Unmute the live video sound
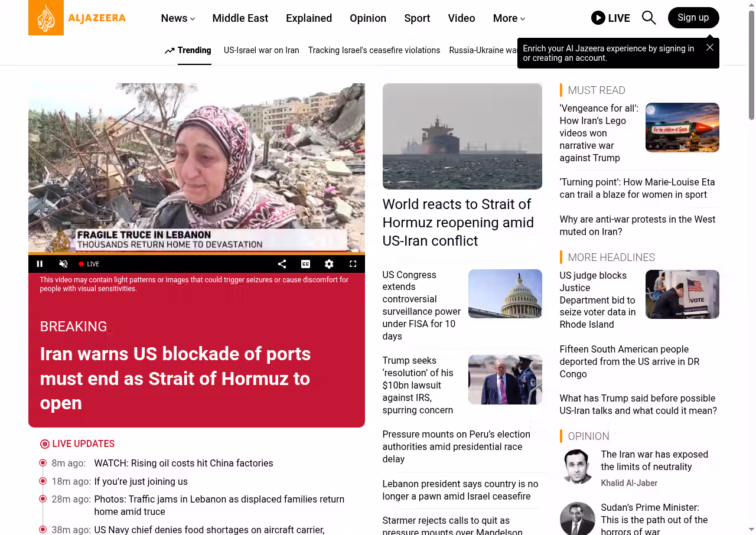Image resolution: width=756 pixels, height=535 pixels. point(63,264)
